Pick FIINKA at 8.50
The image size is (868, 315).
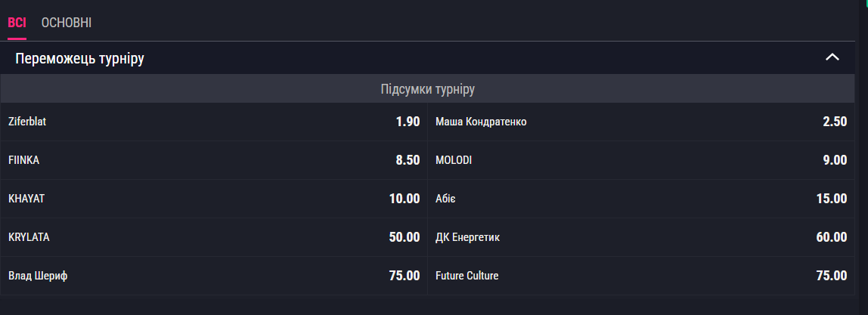(x=214, y=160)
